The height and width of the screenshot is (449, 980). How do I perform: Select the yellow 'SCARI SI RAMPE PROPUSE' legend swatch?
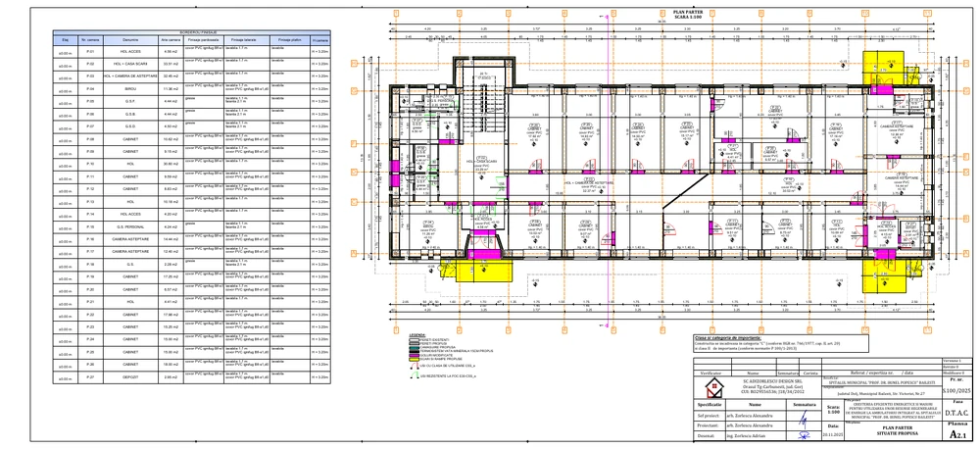point(415,359)
